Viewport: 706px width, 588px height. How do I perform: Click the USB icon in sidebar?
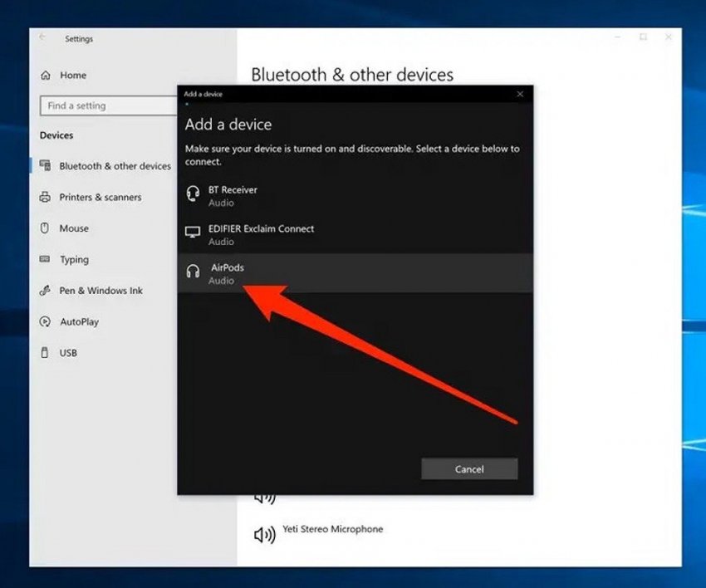click(x=45, y=353)
